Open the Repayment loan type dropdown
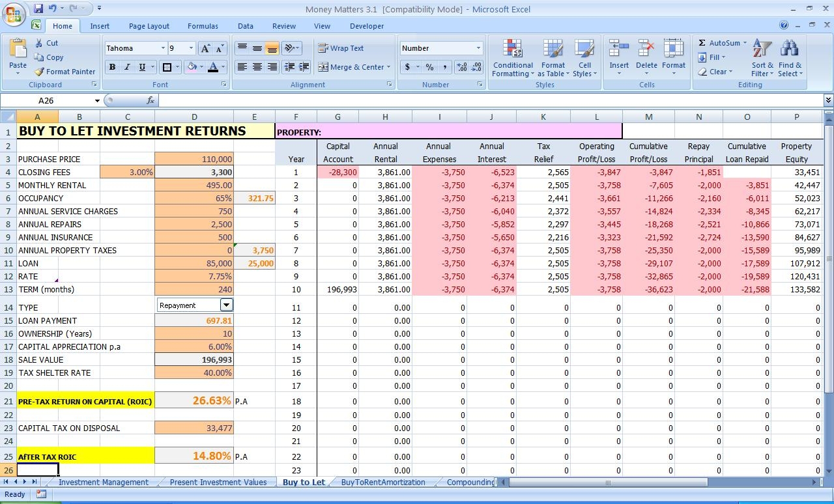Image resolution: width=834 pixels, height=504 pixels. (x=227, y=305)
